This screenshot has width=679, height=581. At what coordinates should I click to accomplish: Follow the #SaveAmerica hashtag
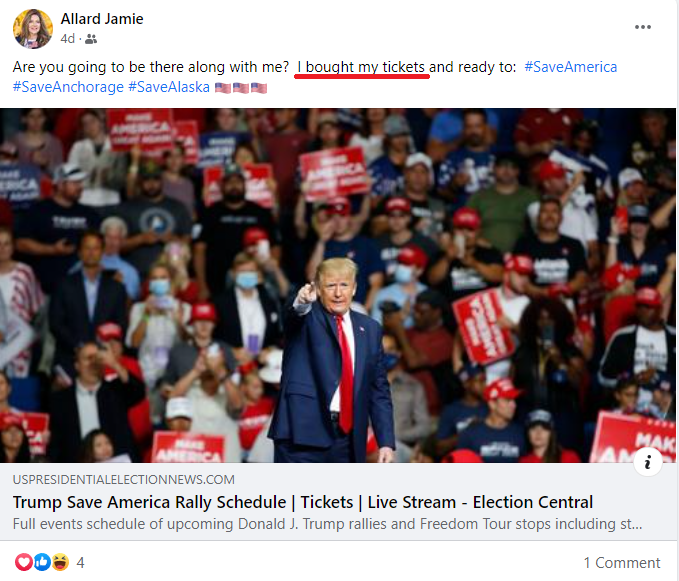click(x=570, y=67)
